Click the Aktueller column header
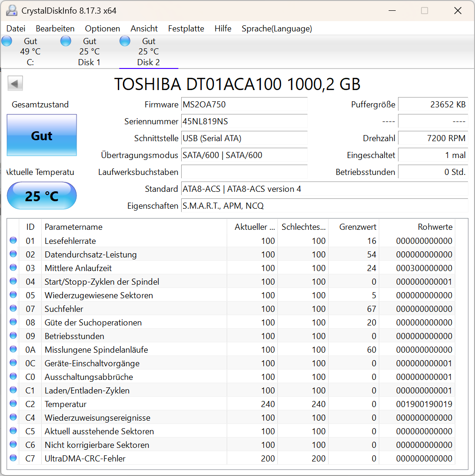The width and height of the screenshot is (475, 476). pyautogui.click(x=252, y=227)
